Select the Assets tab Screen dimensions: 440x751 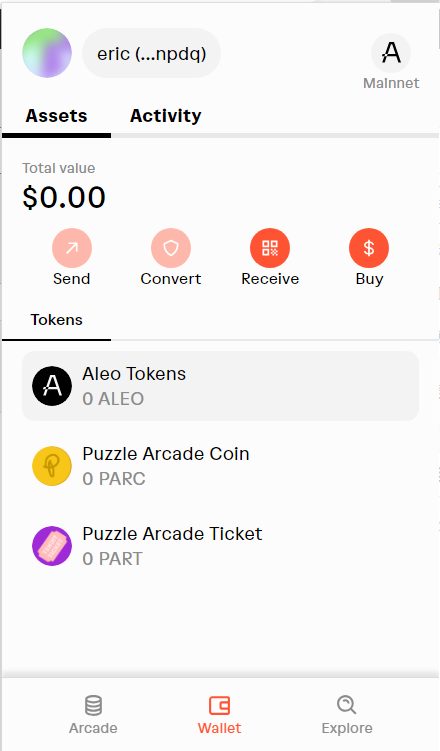click(56, 116)
